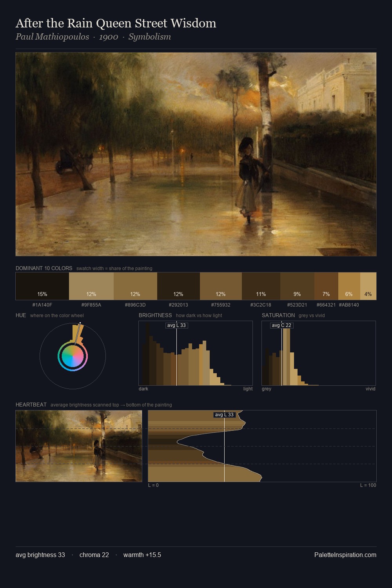Click the hex code #9F855A
Screen dimensions: 392x588
[x=91, y=305]
